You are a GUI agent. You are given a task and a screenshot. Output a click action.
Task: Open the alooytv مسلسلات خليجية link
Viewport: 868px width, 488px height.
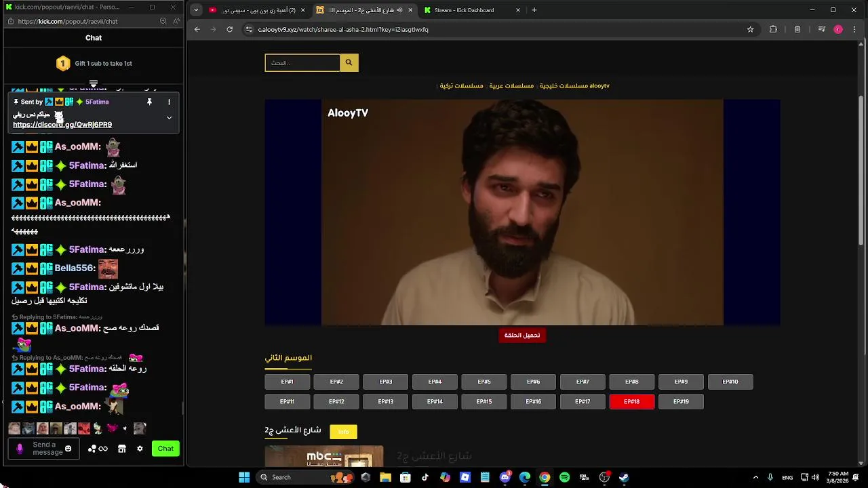coord(574,86)
